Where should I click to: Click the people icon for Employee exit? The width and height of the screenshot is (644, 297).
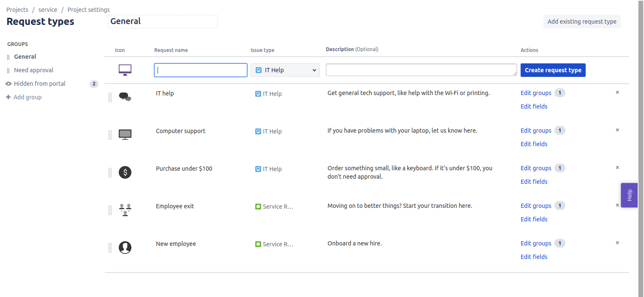point(125,210)
